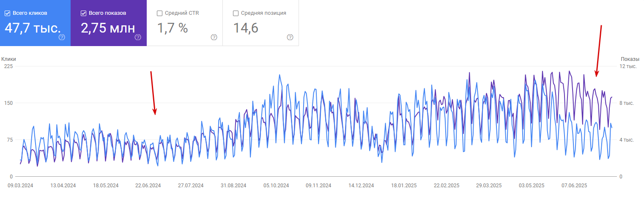Enable the 'Средний CTR' checkbox
This screenshot has height=197, width=644.
(x=159, y=13)
